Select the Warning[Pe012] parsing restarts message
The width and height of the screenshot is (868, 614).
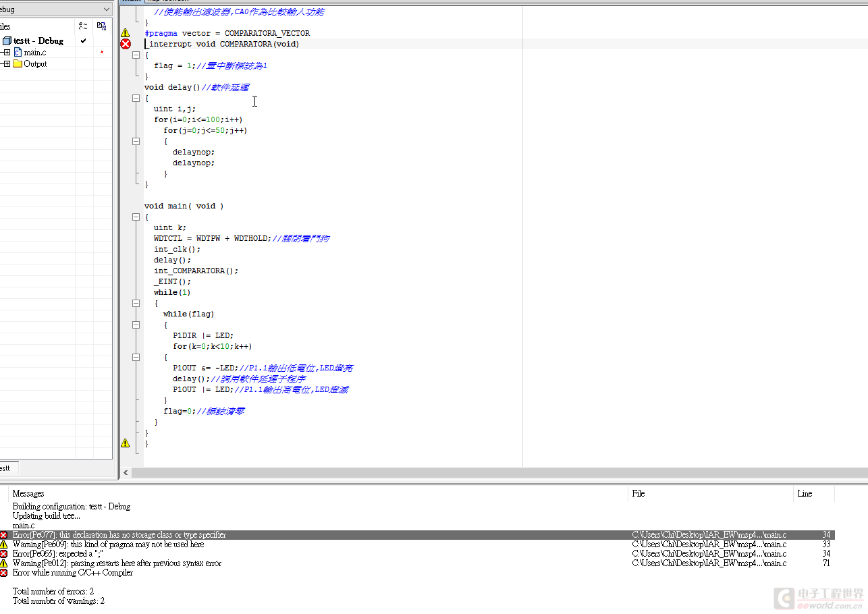click(117, 563)
